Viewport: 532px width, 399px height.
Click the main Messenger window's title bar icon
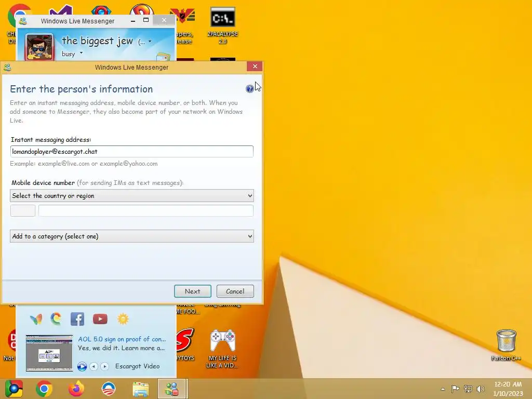[x=23, y=21]
